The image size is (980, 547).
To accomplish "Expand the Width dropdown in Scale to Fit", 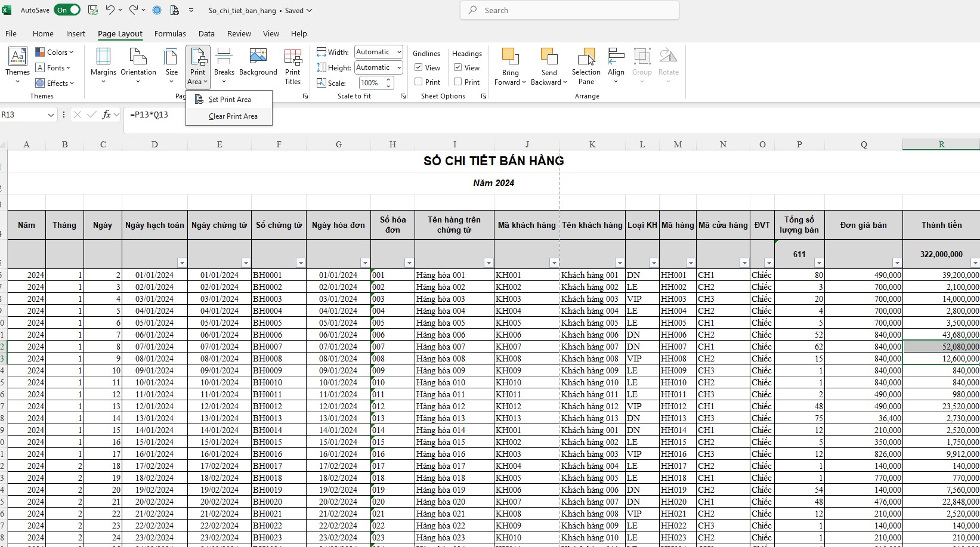I will coord(399,52).
